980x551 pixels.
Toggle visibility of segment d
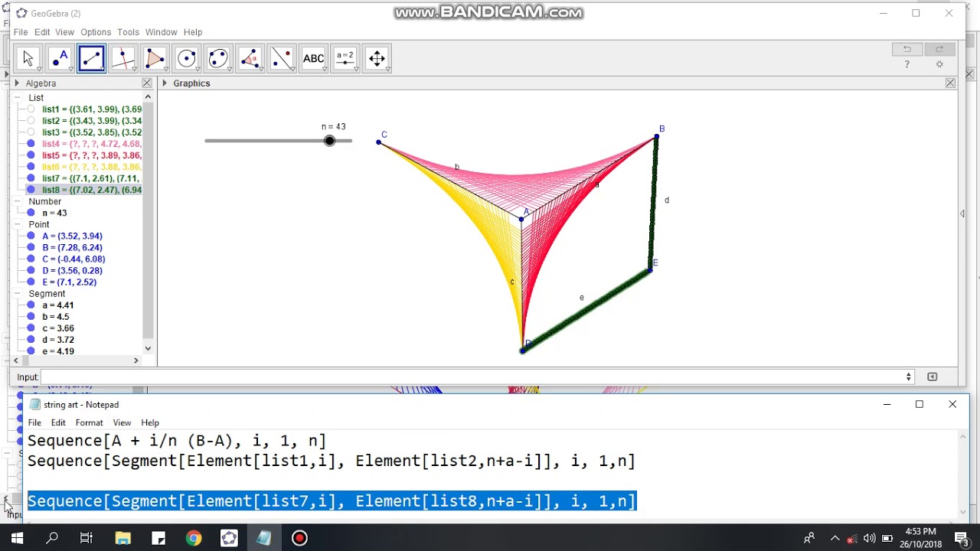point(31,340)
